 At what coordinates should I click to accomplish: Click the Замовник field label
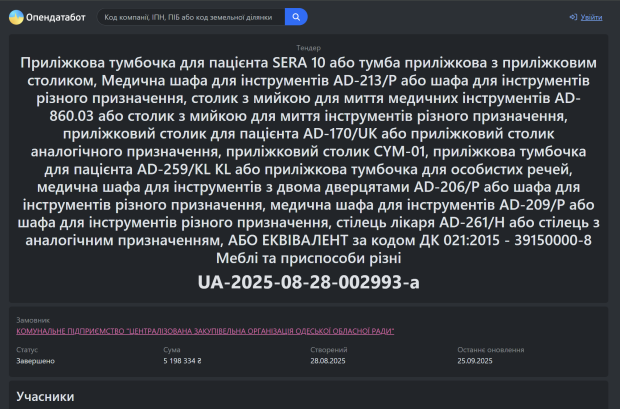pos(32,321)
